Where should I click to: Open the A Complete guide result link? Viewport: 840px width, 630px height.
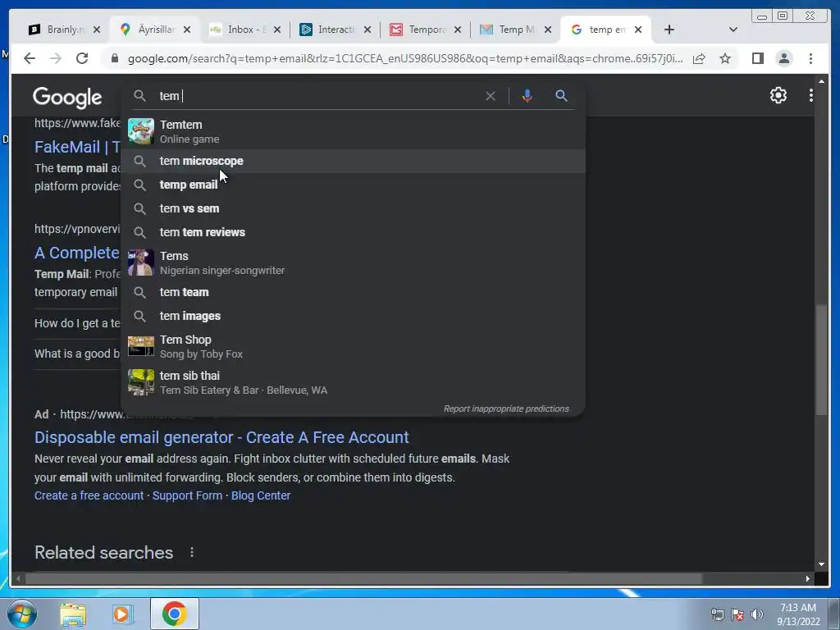tap(77, 253)
